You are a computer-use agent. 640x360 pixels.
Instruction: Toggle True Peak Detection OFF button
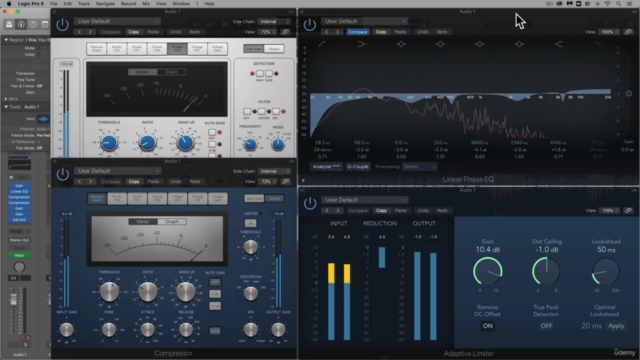[x=546, y=326]
